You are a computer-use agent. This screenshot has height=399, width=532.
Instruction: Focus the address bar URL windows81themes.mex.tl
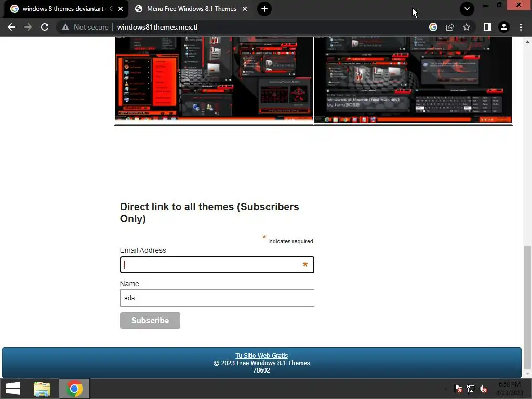click(157, 27)
